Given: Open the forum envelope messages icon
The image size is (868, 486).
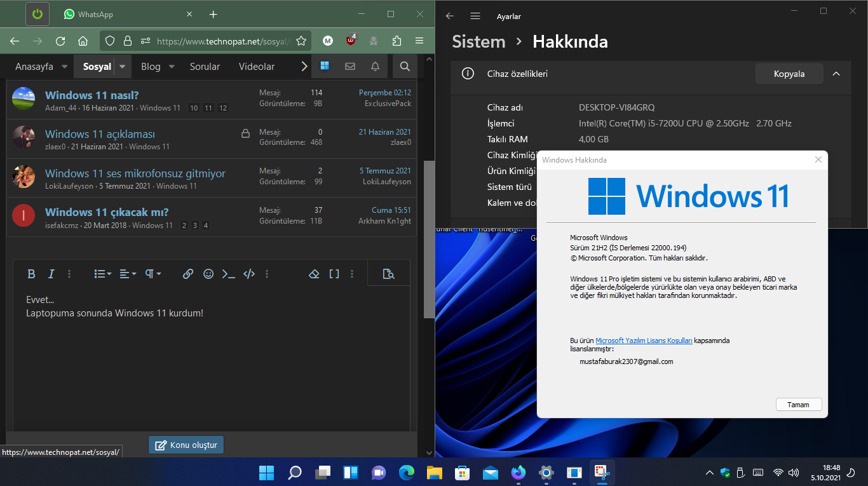Looking at the screenshot, I should click(x=350, y=66).
